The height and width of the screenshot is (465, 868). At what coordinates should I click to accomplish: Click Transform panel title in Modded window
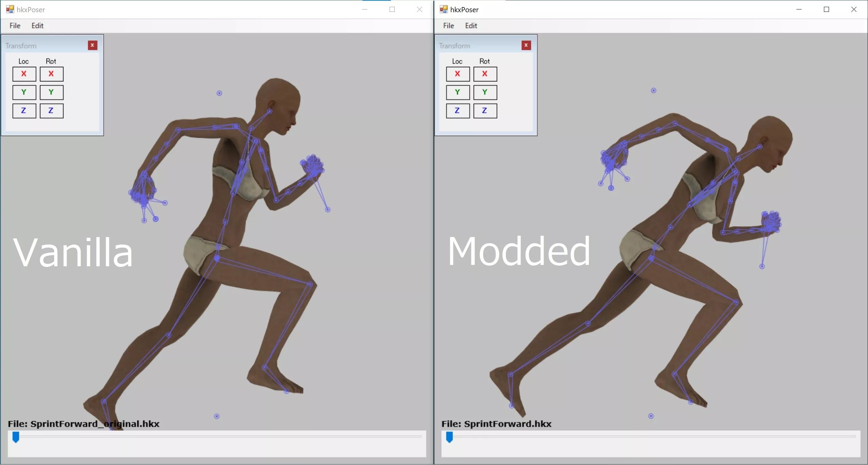(454, 46)
